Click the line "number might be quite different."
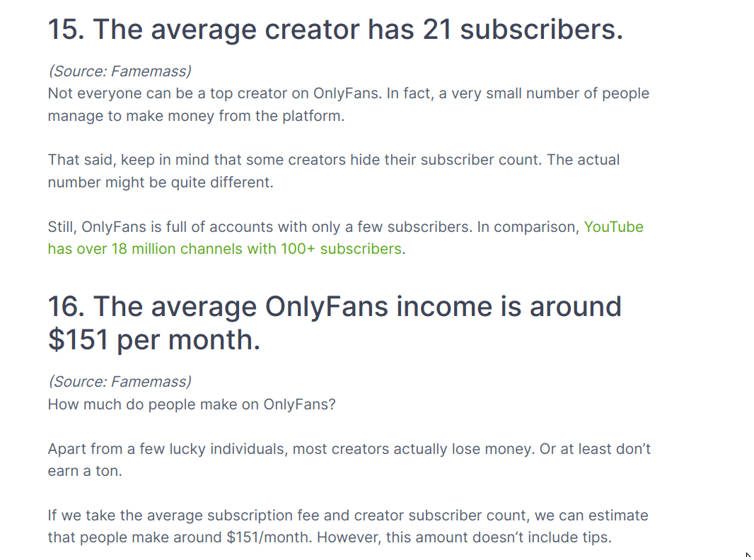Screen dimensions: 754x560 point(161,182)
